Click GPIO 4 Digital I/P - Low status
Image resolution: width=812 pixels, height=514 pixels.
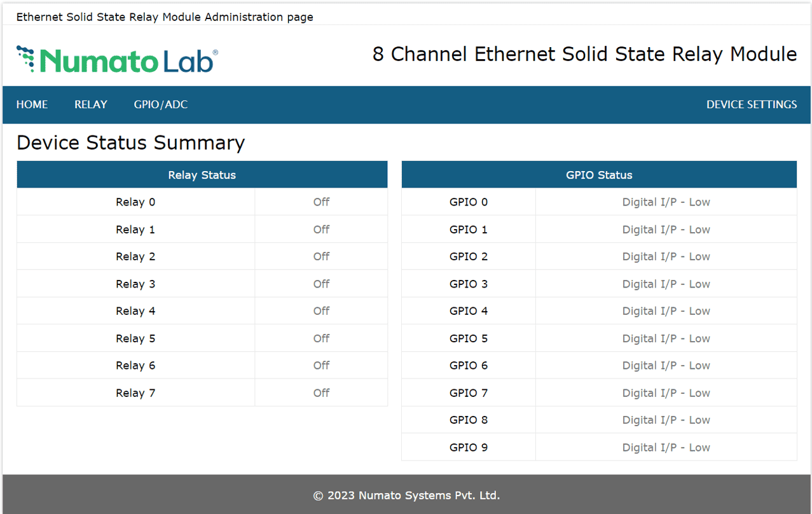point(666,310)
